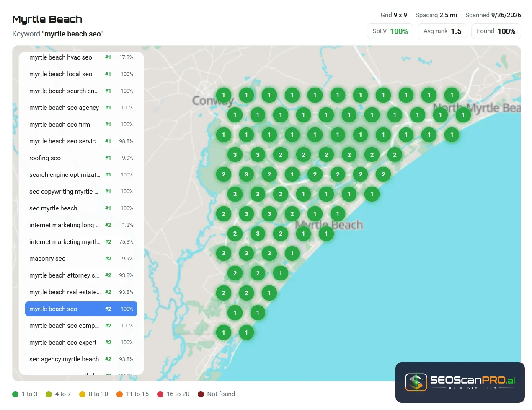Click the 98.8% value in the keyword list
The image size is (532, 410).
tap(126, 141)
